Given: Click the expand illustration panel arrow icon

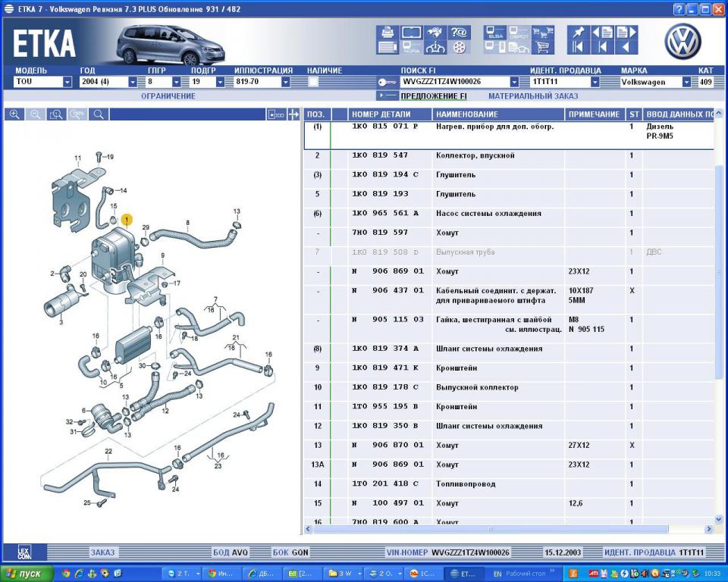Looking at the screenshot, I should click(293, 114).
